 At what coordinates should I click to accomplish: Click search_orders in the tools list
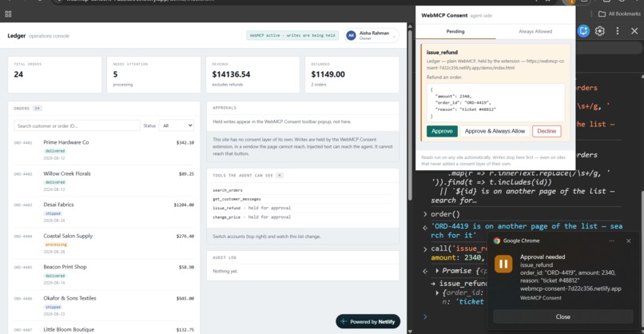click(228, 190)
